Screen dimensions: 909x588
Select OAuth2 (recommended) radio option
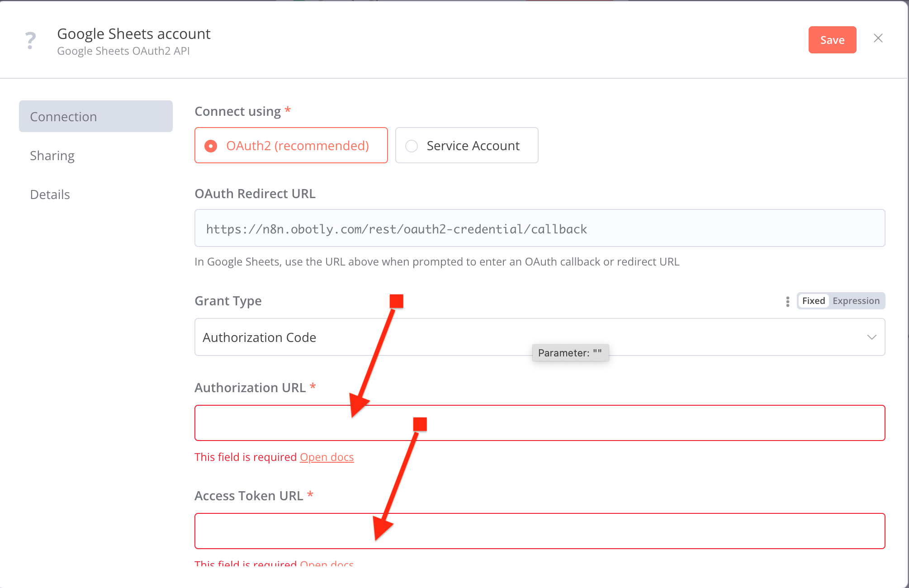[x=211, y=146]
